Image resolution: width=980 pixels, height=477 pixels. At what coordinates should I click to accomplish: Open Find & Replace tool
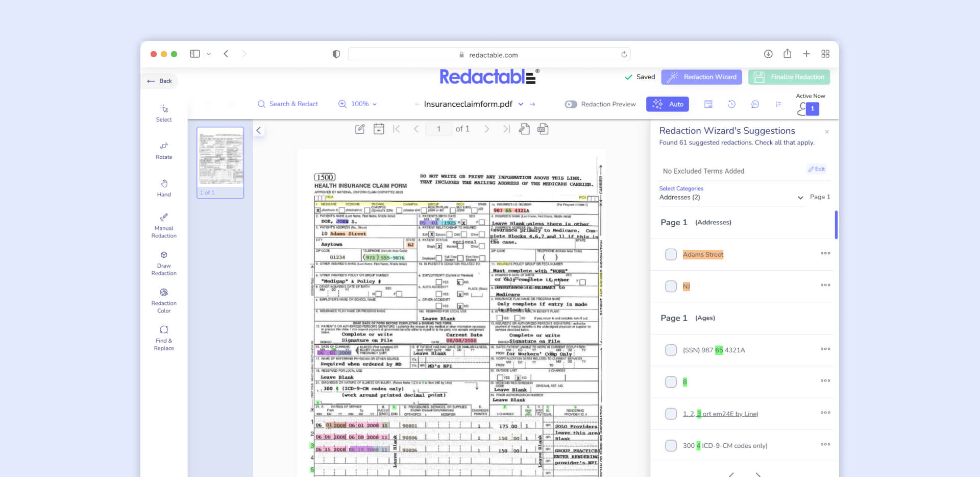coord(164,338)
